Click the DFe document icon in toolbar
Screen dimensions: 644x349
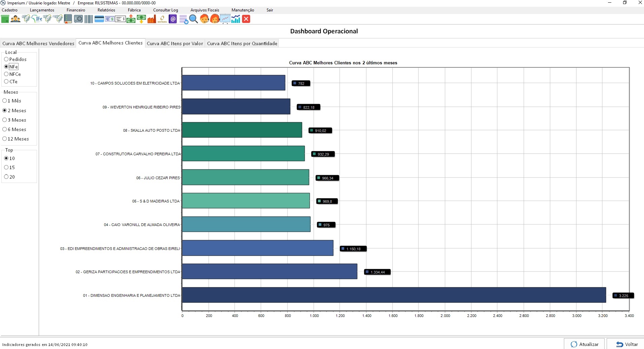tap(37, 19)
